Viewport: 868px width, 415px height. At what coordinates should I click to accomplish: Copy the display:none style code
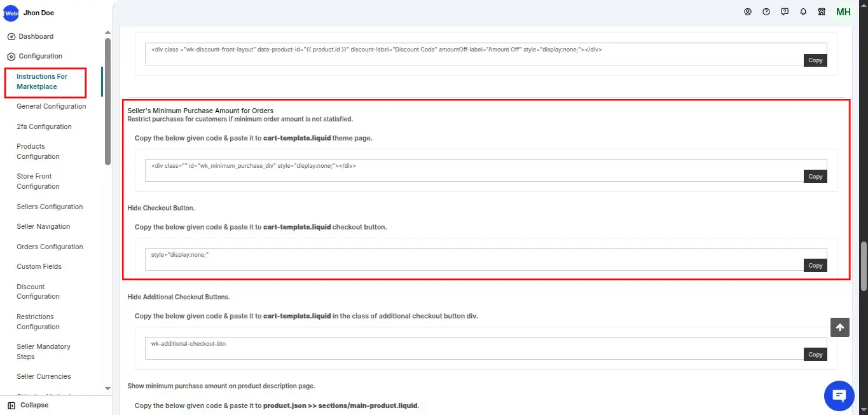click(815, 266)
